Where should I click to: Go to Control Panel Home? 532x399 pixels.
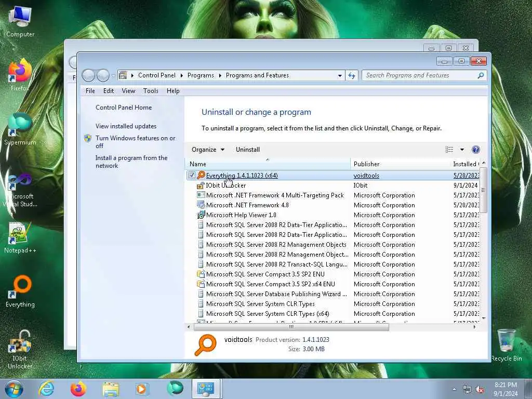(x=124, y=108)
